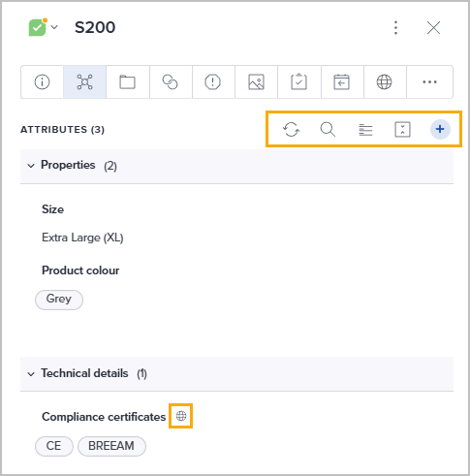Collapse the Properties section
470x476 pixels.
(x=31, y=166)
